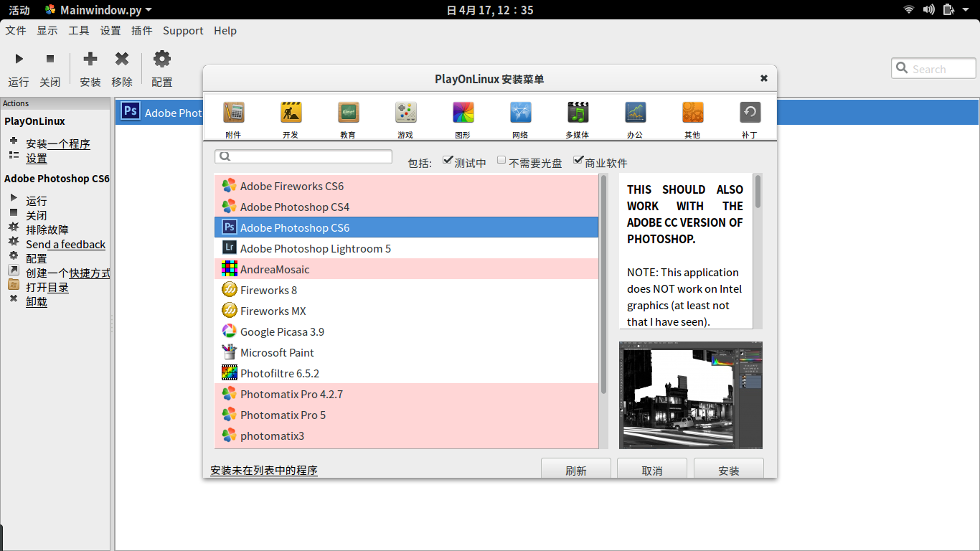
Task: Click the 配置 gear toolbar icon
Action: (x=162, y=59)
